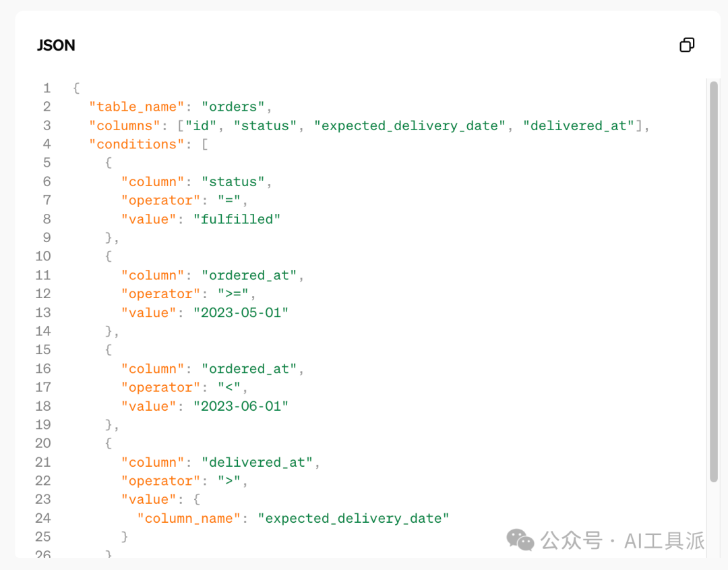Screen dimensions: 728x570
Task: Click the copy code icon
Action: pyautogui.click(x=687, y=45)
